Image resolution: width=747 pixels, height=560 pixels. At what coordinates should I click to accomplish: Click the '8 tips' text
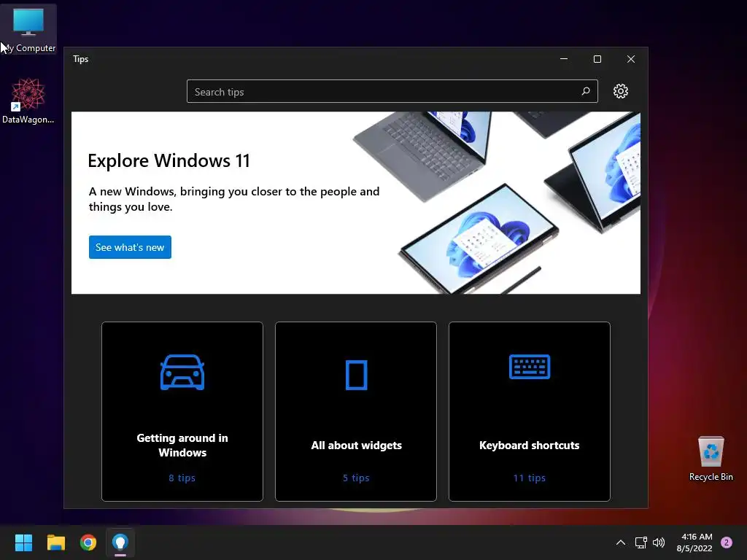182,478
